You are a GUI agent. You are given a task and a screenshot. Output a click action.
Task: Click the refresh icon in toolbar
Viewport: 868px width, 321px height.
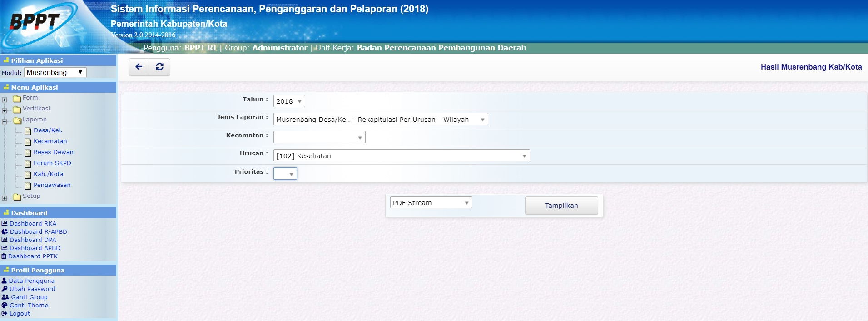click(159, 67)
